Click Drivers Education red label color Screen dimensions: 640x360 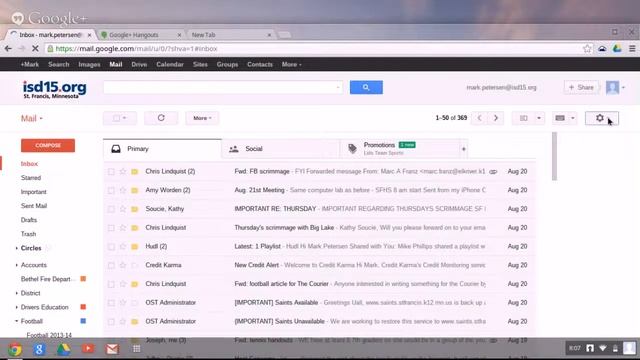tap(83, 307)
